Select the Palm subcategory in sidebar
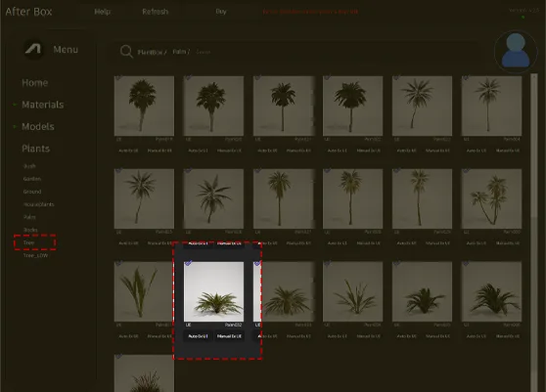Image resolution: width=546 pixels, height=392 pixels. coord(29,217)
